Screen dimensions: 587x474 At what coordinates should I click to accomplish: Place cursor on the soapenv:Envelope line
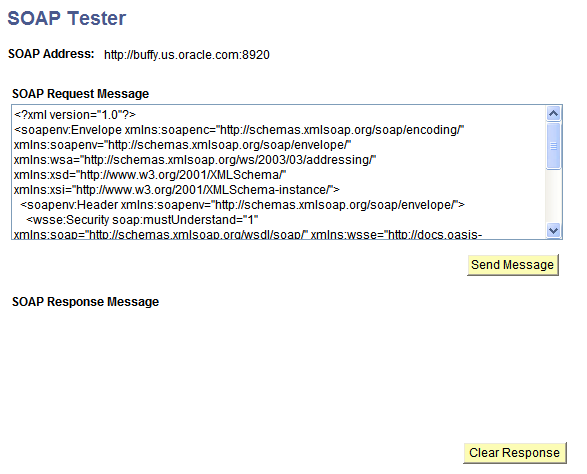coord(239,130)
